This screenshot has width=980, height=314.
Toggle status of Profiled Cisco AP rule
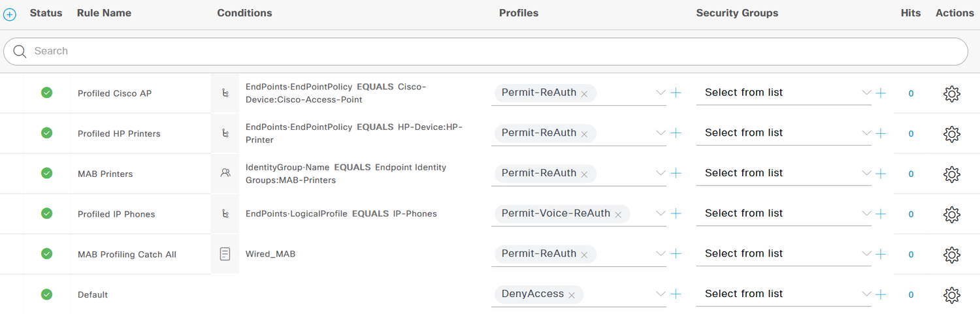[x=46, y=93]
